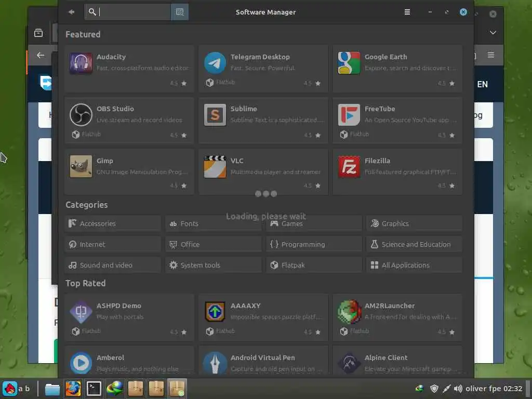Click the clock showing 02:32

click(x=513, y=389)
